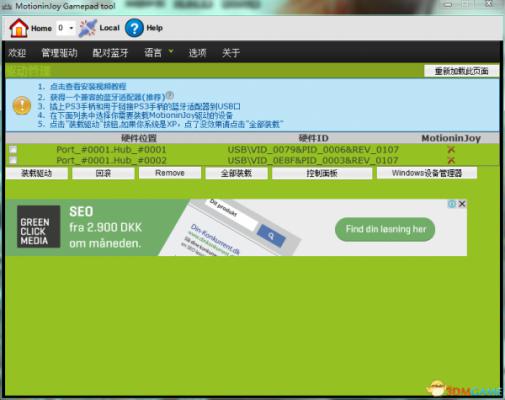Open the blue Help question mark icon
This screenshot has height=400, width=505.
(x=134, y=28)
